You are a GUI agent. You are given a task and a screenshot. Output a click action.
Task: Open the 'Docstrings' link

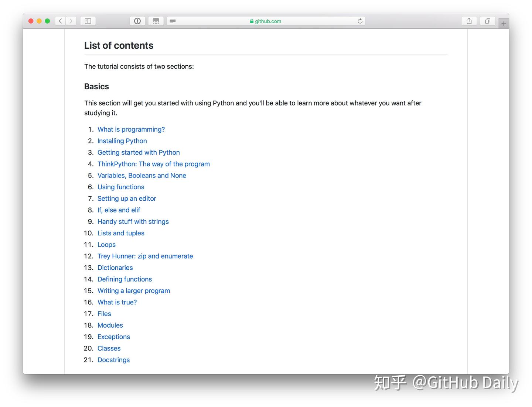113,360
